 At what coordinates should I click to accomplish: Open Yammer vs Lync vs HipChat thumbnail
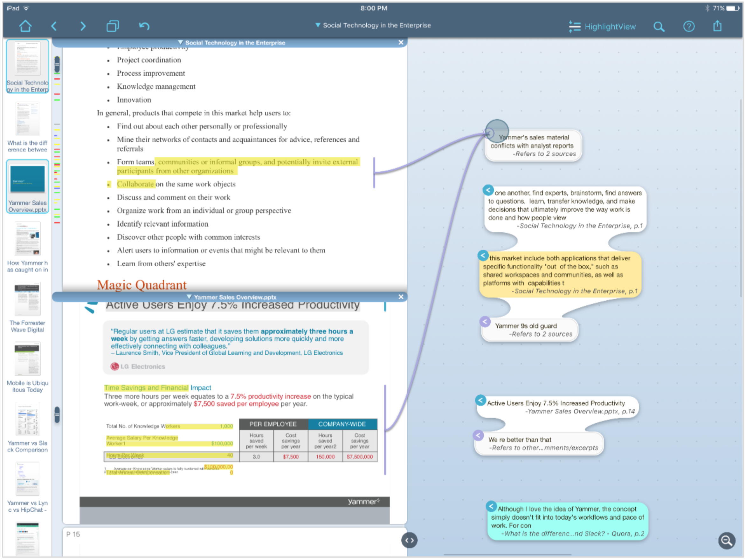tap(27, 487)
